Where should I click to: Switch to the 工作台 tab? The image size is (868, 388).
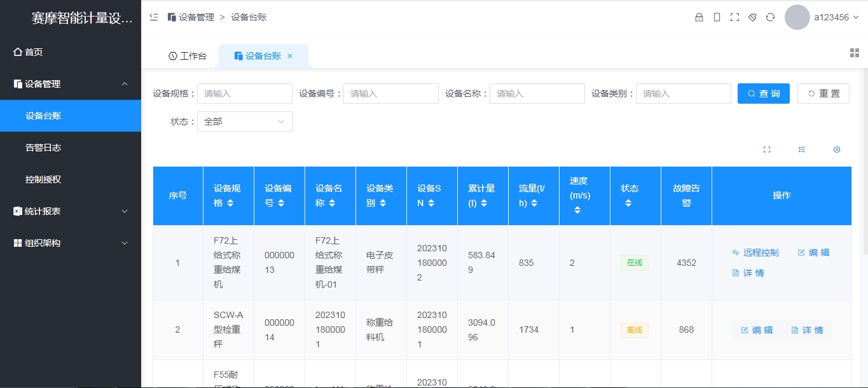(188, 55)
